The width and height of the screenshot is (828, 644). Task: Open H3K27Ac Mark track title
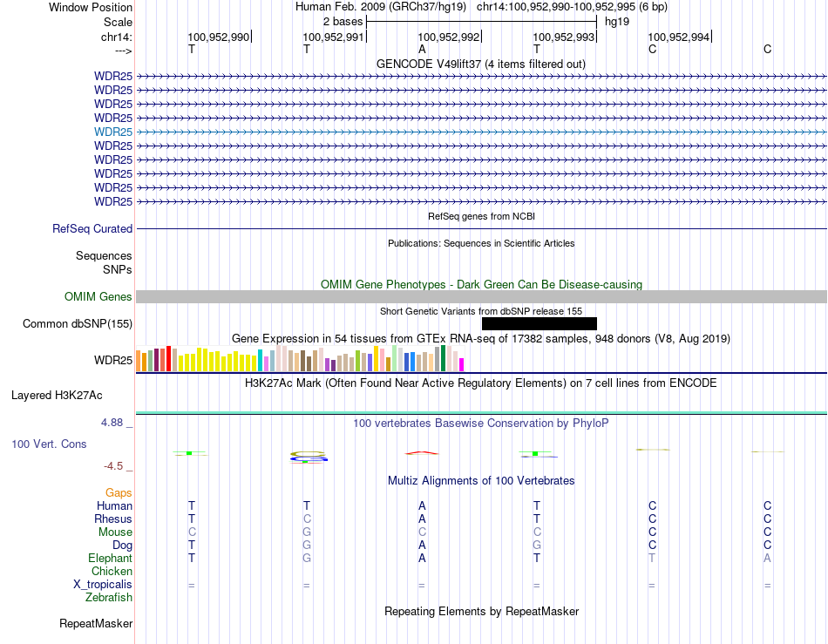pos(481,383)
